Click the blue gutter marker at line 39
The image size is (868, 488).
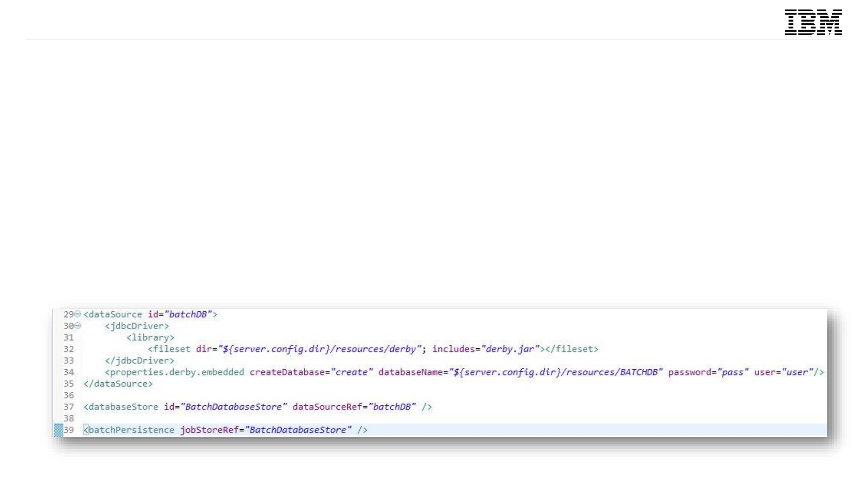tap(58, 430)
